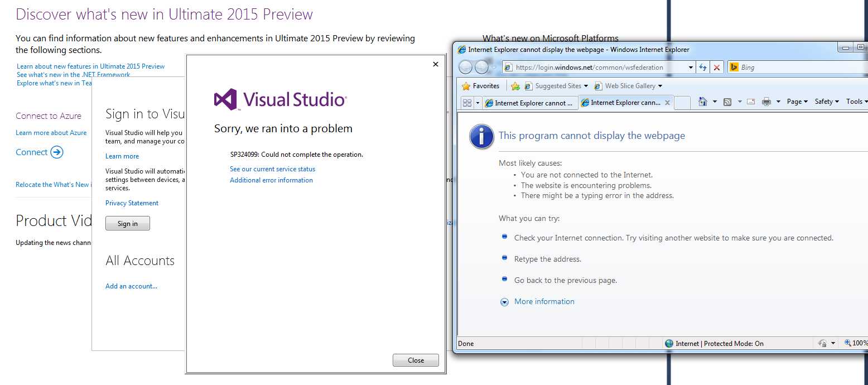The height and width of the screenshot is (385, 868).
Task: Click Relocate the What's New link
Action: click(54, 185)
